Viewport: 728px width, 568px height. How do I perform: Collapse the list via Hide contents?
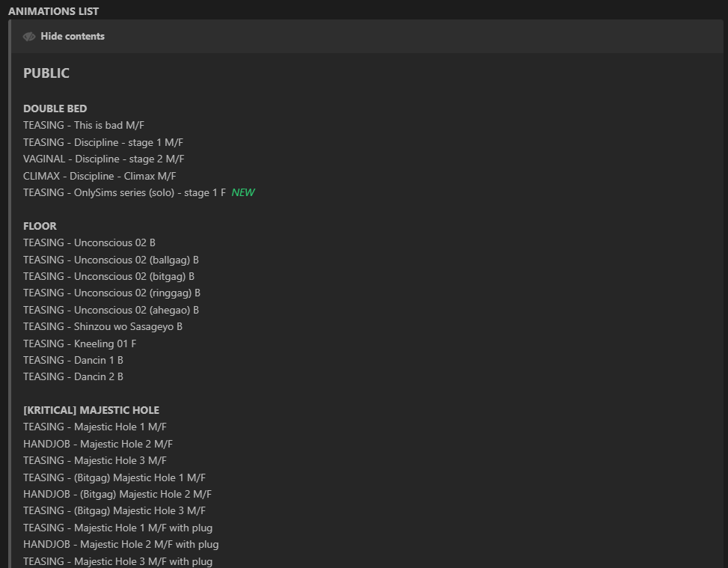(x=73, y=36)
